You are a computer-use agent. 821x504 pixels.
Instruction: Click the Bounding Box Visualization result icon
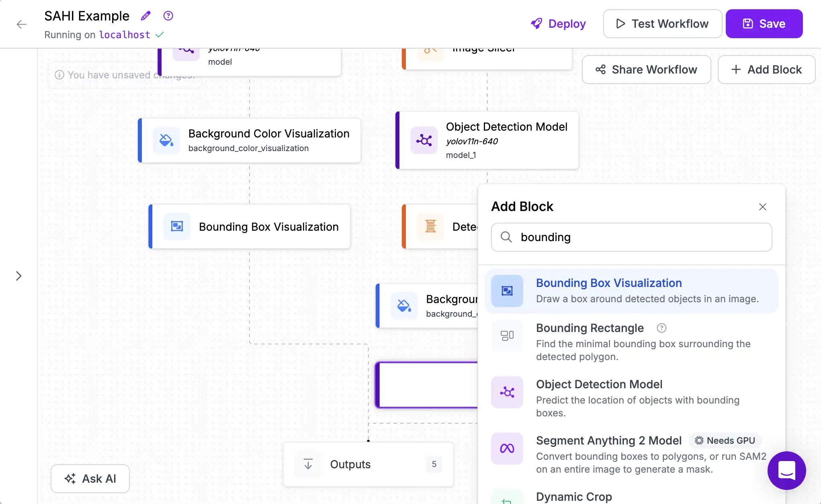pos(507,291)
